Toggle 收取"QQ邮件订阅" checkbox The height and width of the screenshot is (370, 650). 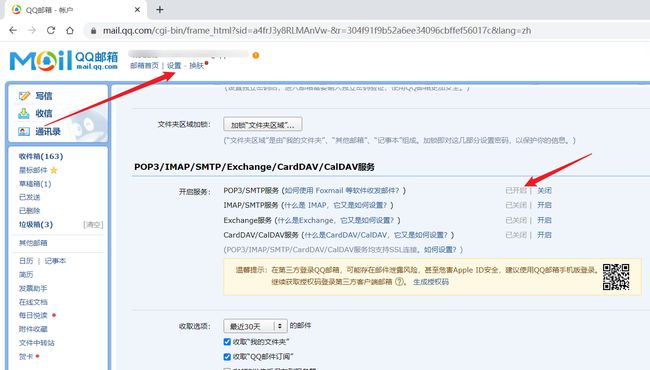pyautogui.click(x=227, y=356)
